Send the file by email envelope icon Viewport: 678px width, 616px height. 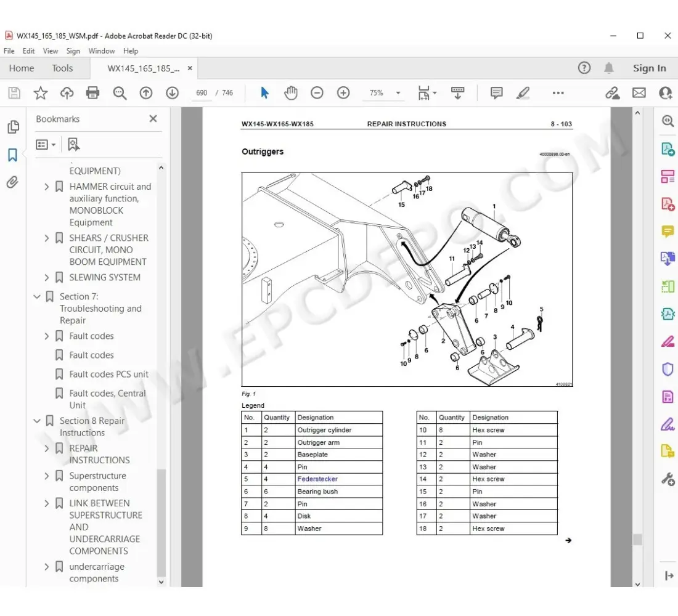pyautogui.click(x=639, y=93)
